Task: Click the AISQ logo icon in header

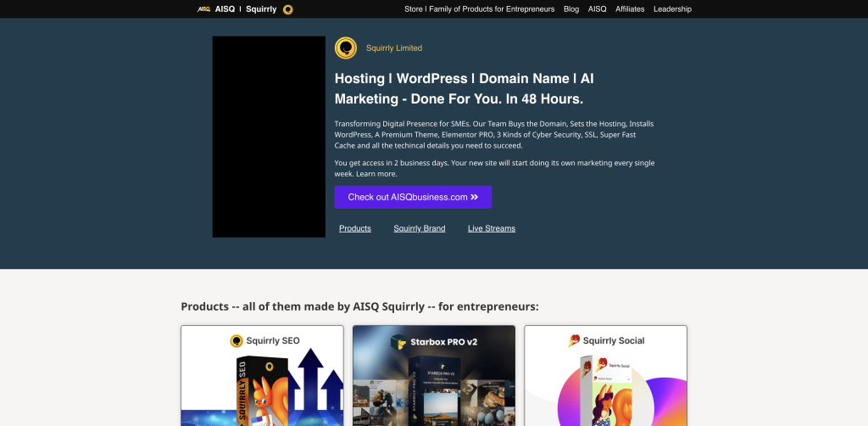Action: pyautogui.click(x=203, y=8)
